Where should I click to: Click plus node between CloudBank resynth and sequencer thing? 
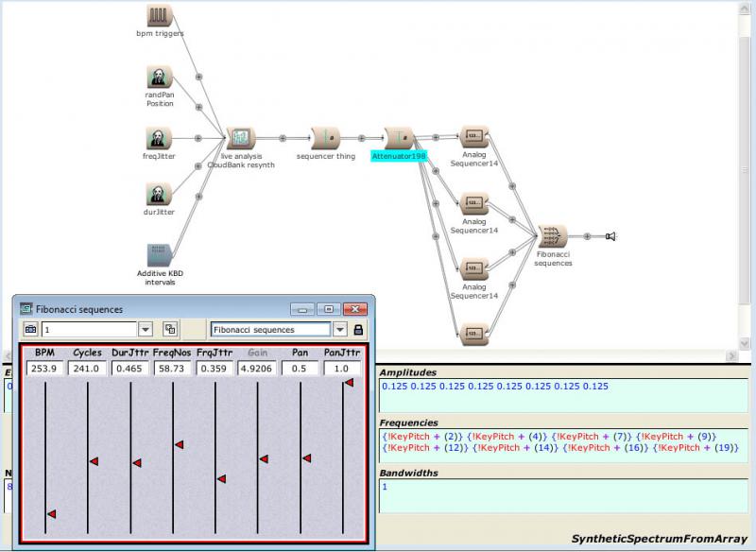click(283, 138)
